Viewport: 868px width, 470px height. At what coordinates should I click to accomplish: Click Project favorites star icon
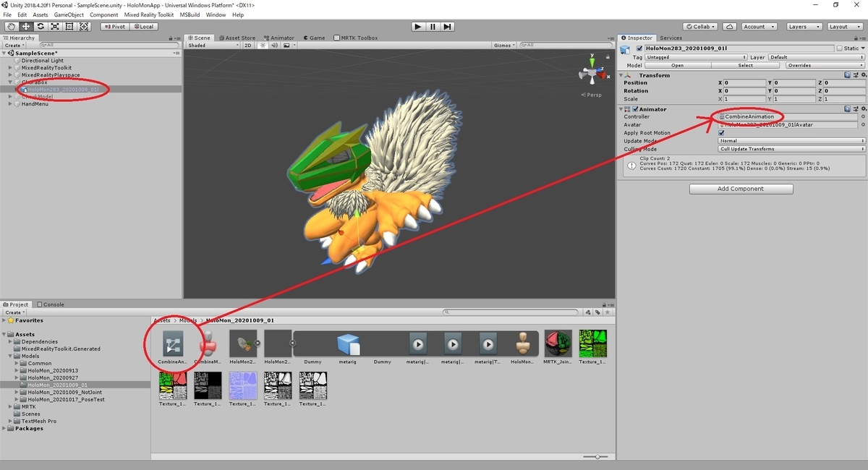[x=607, y=312]
